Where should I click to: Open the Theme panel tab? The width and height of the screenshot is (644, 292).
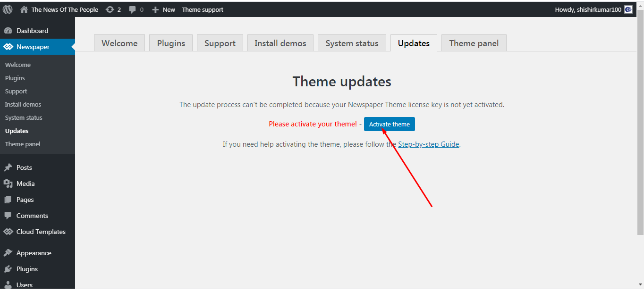tap(474, 43)
